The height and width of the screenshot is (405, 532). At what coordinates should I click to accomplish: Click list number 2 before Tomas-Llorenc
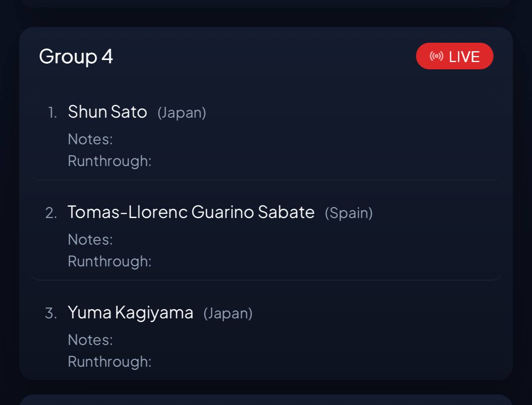tap(51, 213)
